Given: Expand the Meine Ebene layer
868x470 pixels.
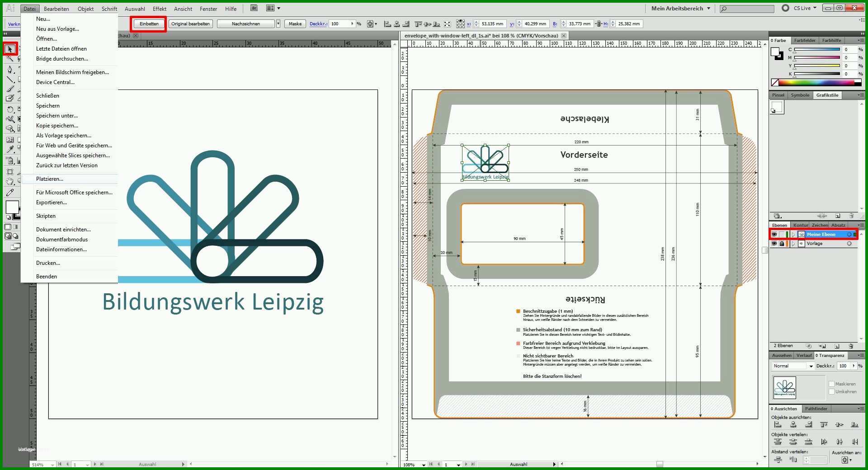Looking at the screenshot, I should pyautogui.click(x=793, y=234).
